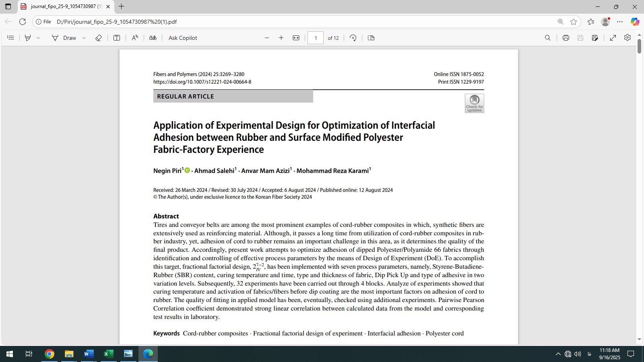
Task: Open the table of contents sidebar
Action: point(11,38)
